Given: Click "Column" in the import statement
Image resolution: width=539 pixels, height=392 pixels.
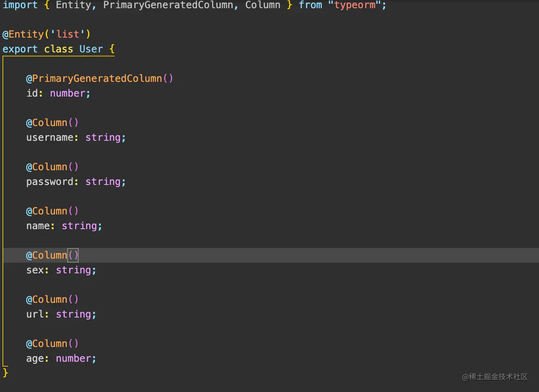Looking at the screenshot, I should point(263,5).
